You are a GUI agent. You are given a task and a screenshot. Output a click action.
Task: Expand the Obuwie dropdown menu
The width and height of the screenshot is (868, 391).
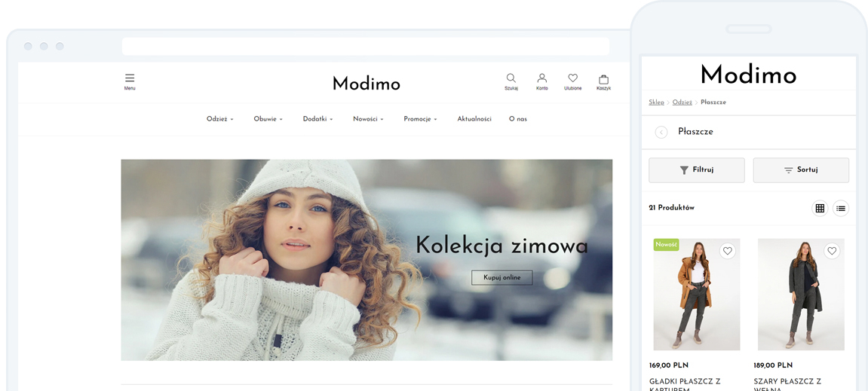[x=268, y=119]
